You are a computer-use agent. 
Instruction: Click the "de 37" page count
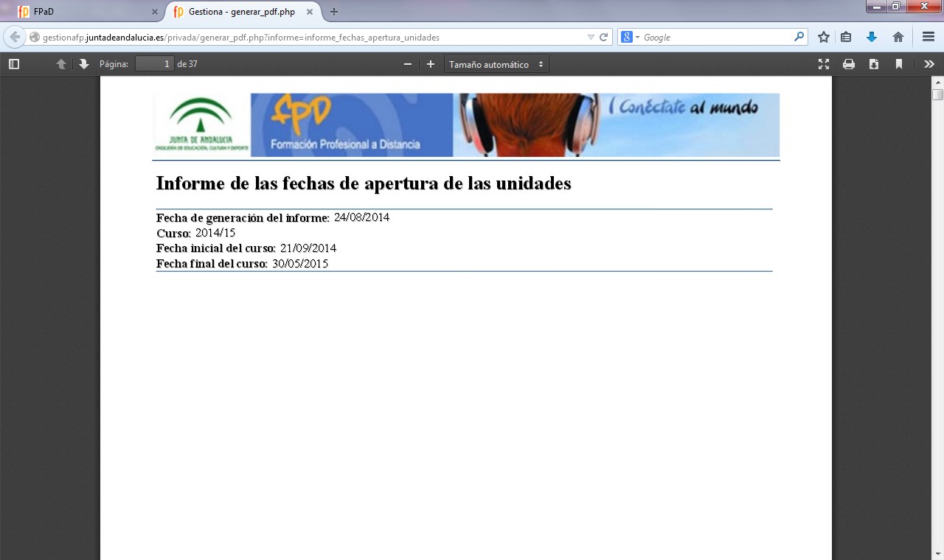pyautogui.click(x=187, y=64)
